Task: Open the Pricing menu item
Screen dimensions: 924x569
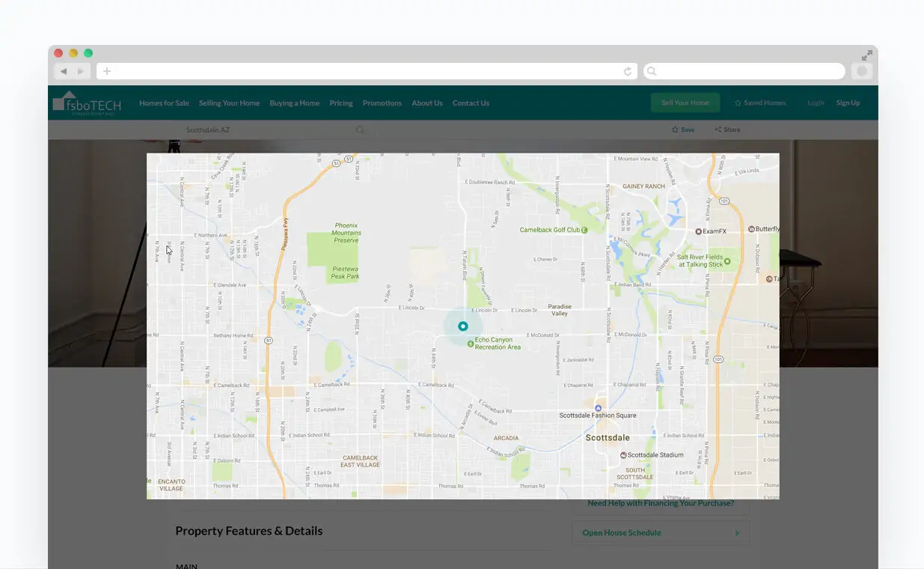Action: [341, 103]
